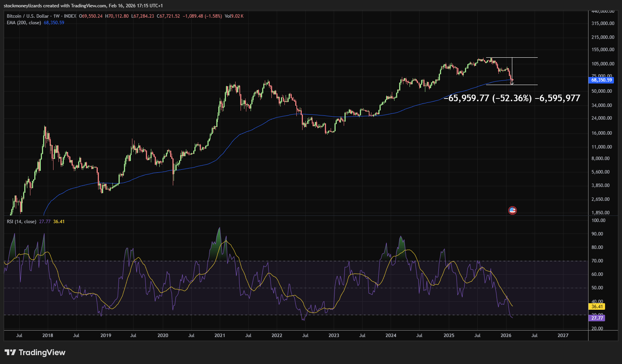Click the 16,000.00 price axis label
The height and width of the screenshot is (364, 622).
(602, 133)
